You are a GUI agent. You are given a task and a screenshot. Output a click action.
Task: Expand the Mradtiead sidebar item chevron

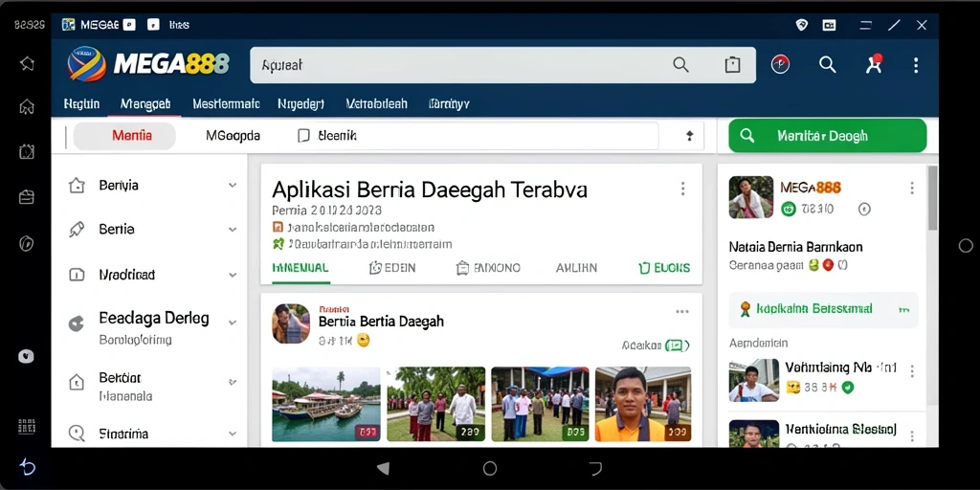(233, 275)
